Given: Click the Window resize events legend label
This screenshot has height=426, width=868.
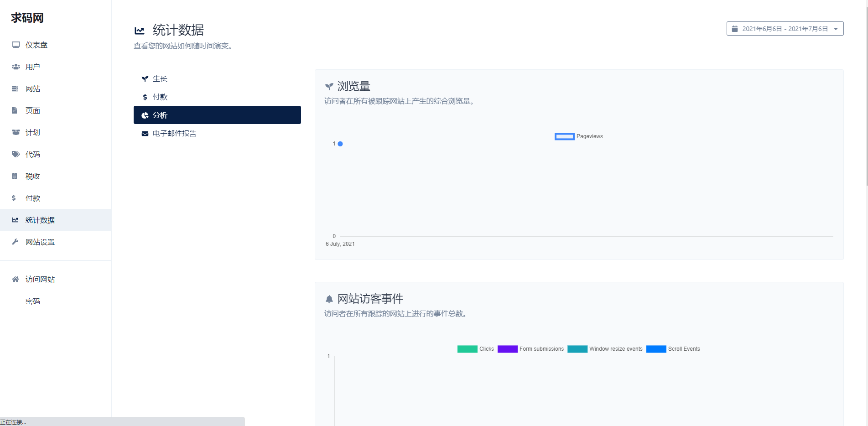Looking at the screenshot, I should (616, 349).
